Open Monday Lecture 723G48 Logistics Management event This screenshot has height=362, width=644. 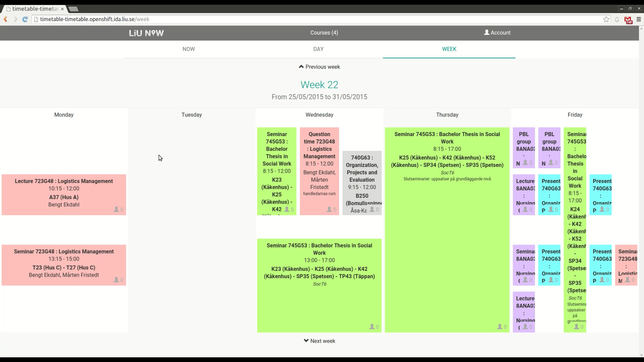[64, 195]
